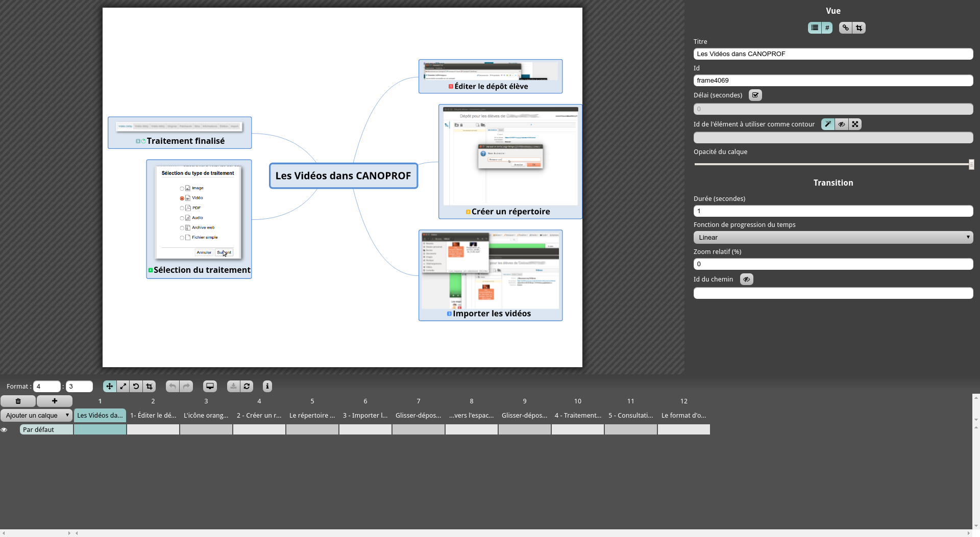Click fit to outline element arrows icon
980x537 pixels.
click(855, 124)
